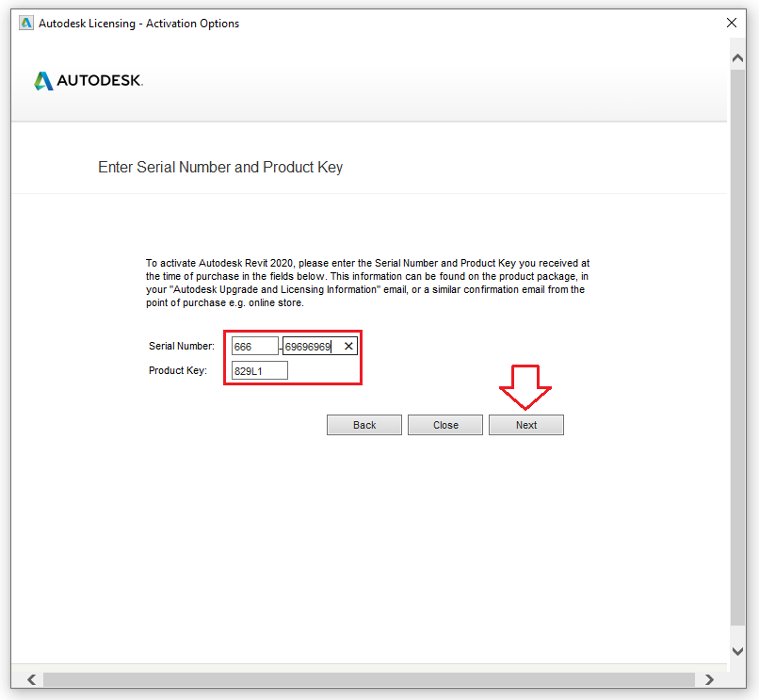Click the Close button beside Next
The width and height of the screenshot is (759, 700).
444,424
